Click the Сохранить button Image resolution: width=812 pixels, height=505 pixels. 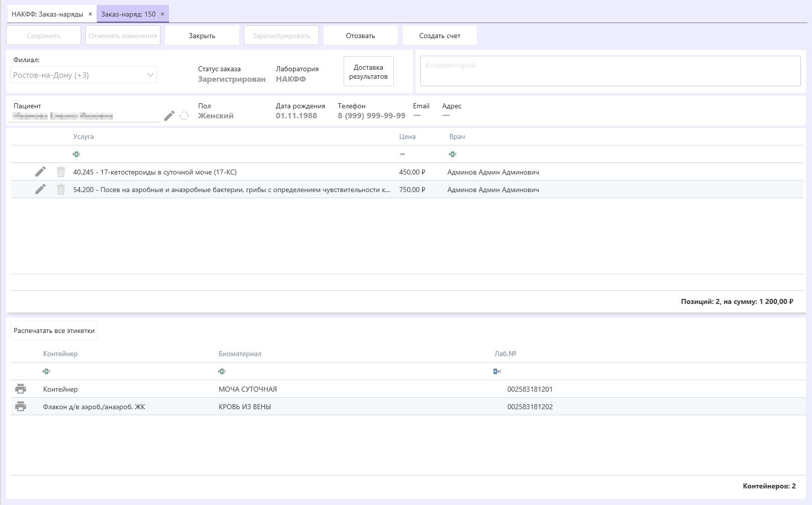[44, 36]
